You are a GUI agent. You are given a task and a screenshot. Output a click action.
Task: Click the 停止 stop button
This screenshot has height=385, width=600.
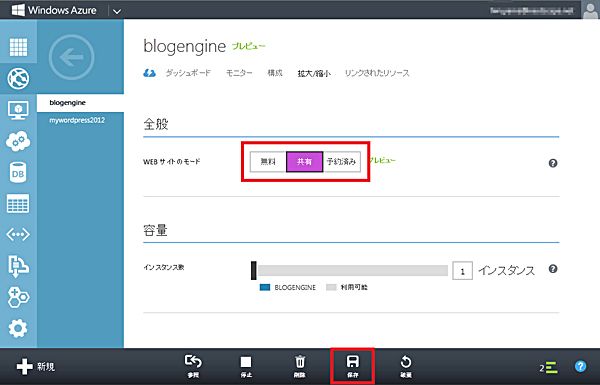(246, 366)
